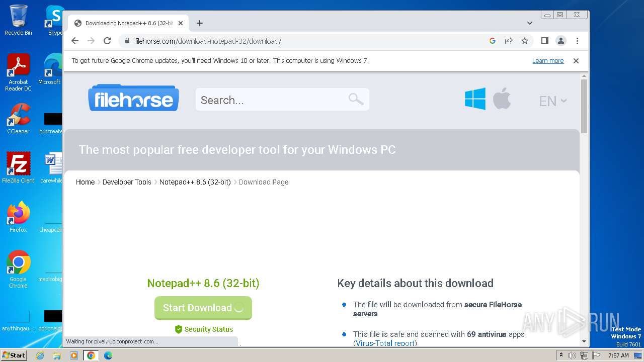Switch to Chrome taskbar button
The height and width of the screenshot is (362, 644).
91,355
